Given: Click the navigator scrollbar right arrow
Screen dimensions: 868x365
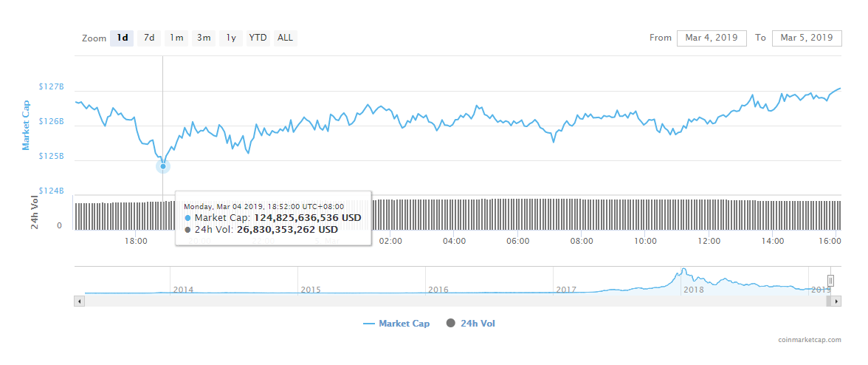Looking at the screenshot, I should 836,301.
